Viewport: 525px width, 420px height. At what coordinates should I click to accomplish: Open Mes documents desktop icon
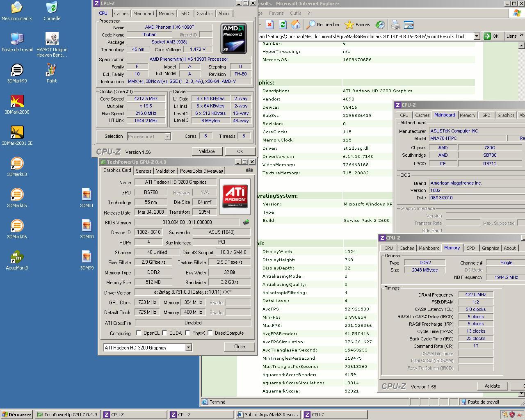(17, 11)
